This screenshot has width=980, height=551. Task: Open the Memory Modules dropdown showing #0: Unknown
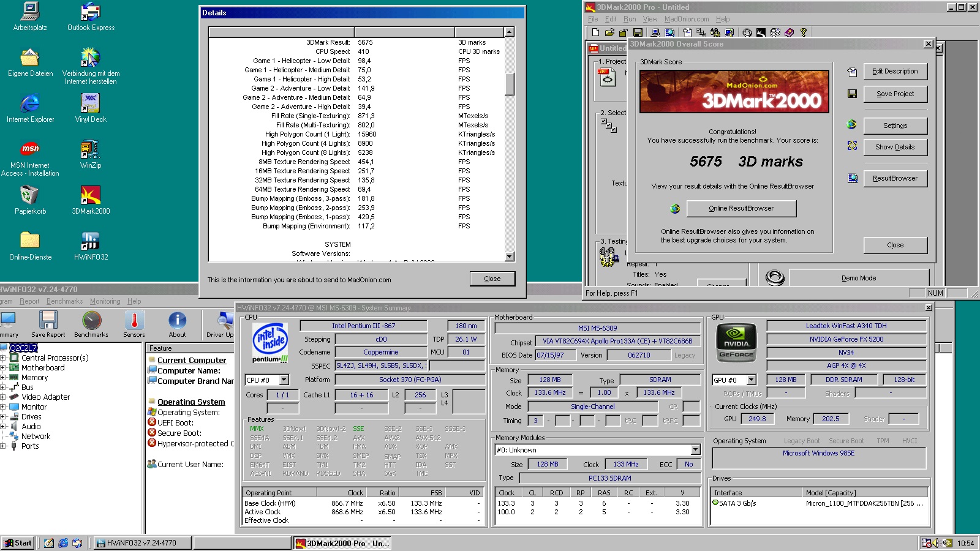pyautogui.click(x=695, y=449)
